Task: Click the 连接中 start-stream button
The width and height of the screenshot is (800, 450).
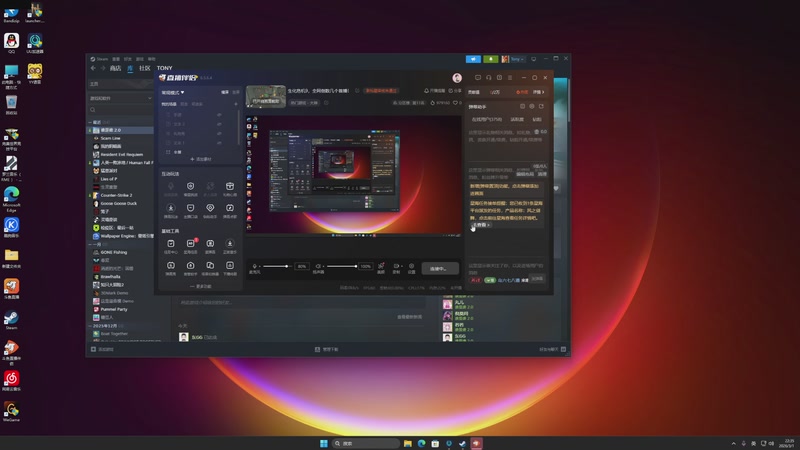Action: click(x=440, y=268)
